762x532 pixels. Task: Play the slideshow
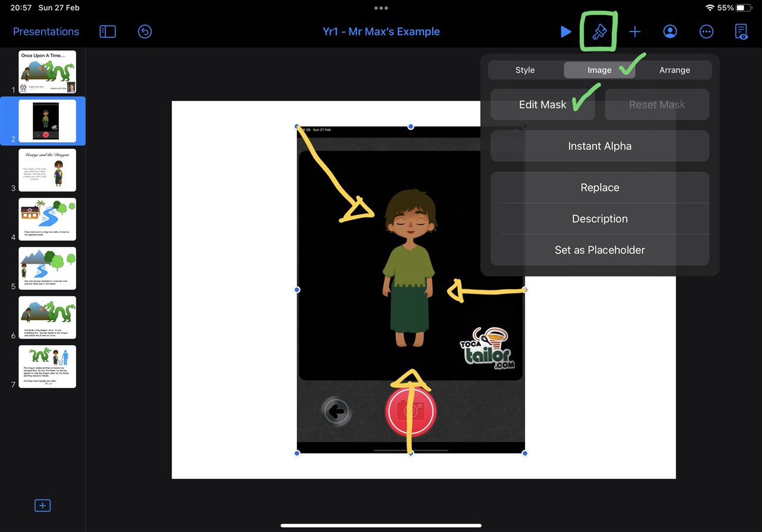pos(566,32)
